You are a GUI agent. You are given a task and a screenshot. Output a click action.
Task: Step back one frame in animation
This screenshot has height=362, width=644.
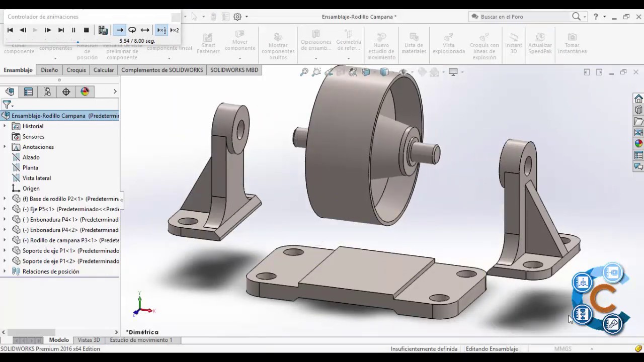click(x=23, y=30)
